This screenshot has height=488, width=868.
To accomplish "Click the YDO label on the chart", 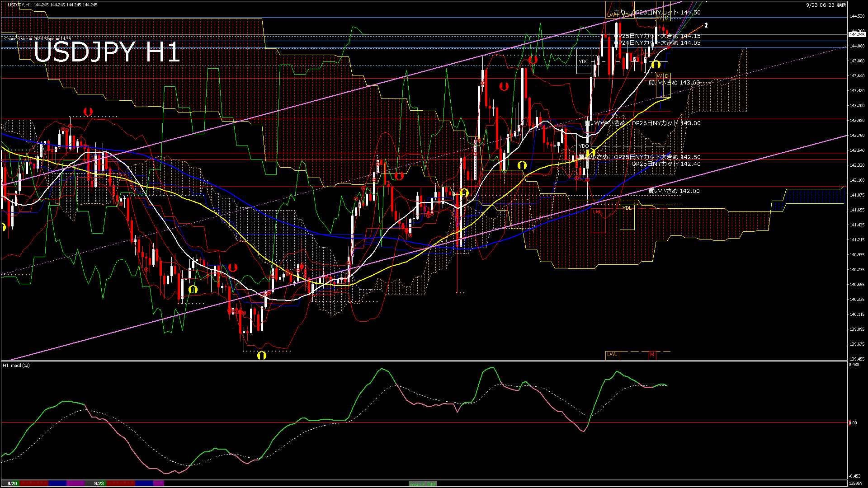I will [584, 146].
